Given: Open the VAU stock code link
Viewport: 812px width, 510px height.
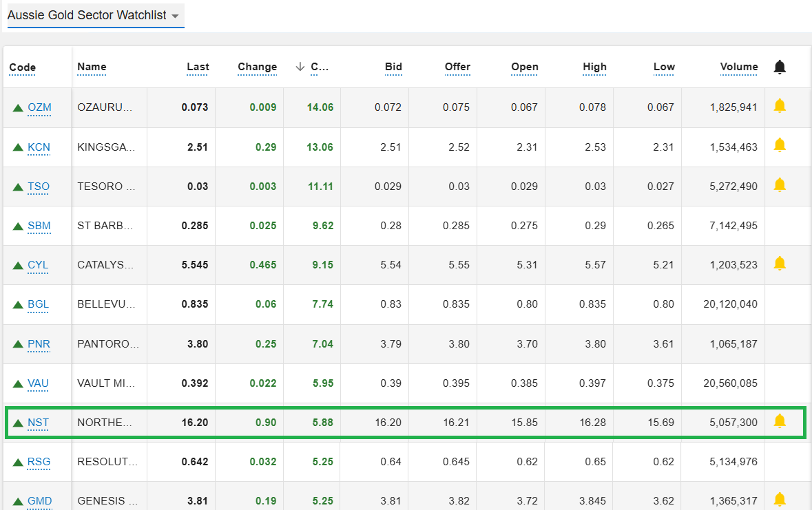Looking at the screenshot, I should pyautogui.click(x=39, y=383).
